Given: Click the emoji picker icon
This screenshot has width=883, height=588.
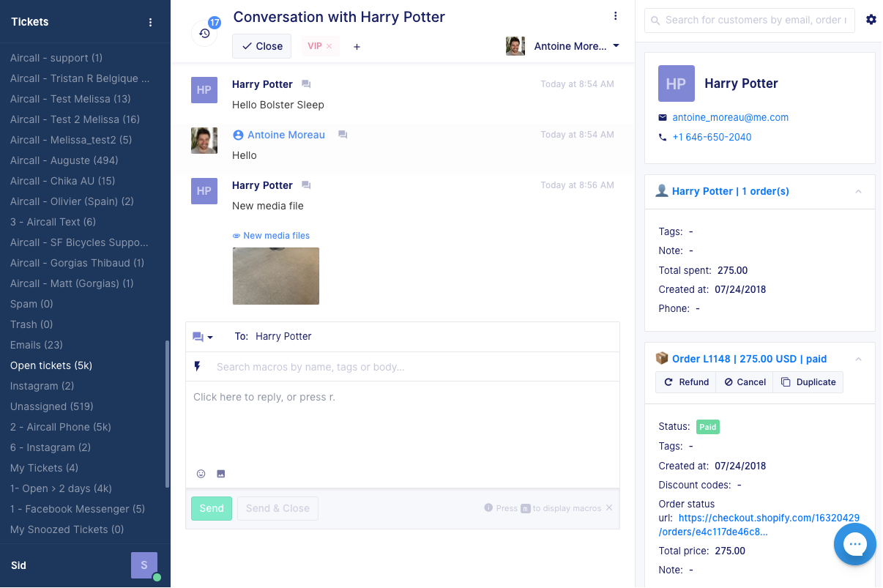Looking at the screenshot, I should 201,474.
